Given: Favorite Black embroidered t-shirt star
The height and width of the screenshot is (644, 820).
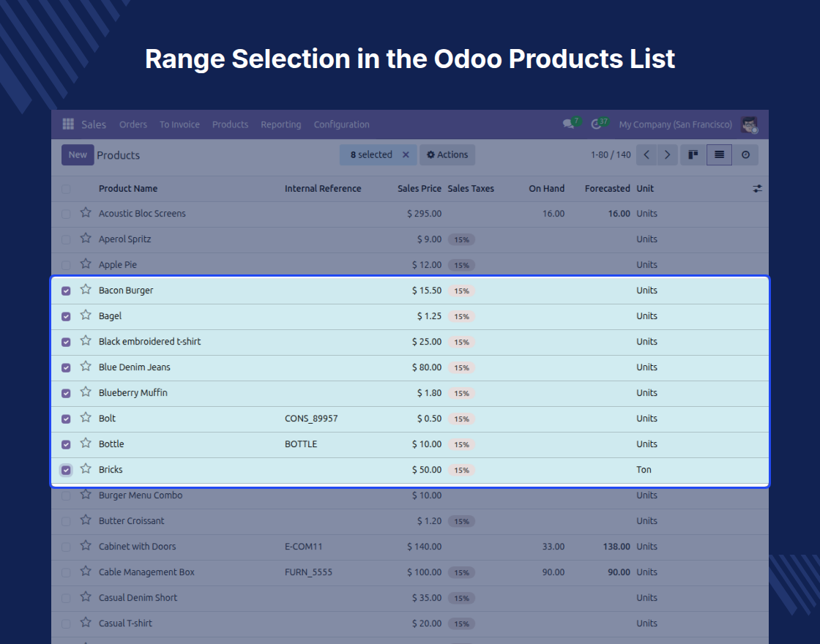Looking at the screenshot, I should click(86, 340).
